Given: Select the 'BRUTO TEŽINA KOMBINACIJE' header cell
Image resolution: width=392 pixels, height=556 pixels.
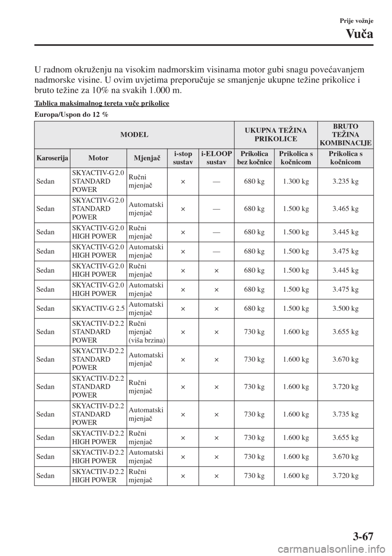Looking at the screenshot, I should (345, 135).
